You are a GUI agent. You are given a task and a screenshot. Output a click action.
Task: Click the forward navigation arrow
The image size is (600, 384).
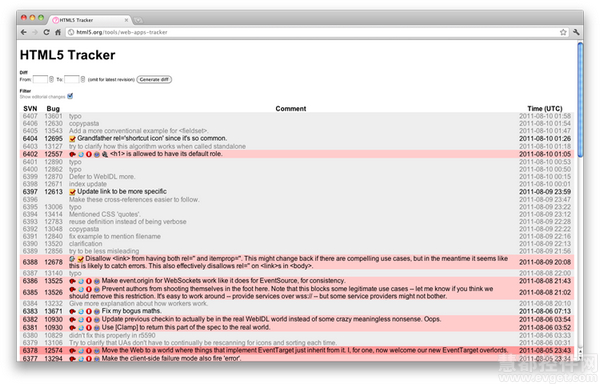click(35, 33)
